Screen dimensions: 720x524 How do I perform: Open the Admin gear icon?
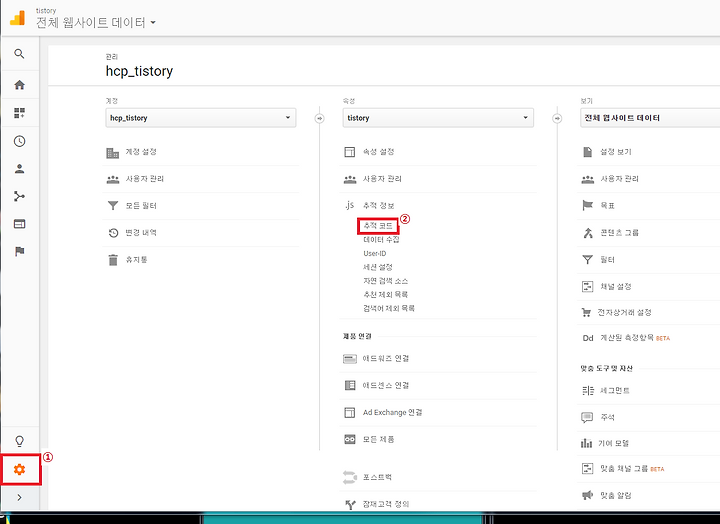(x=19, y=469)
